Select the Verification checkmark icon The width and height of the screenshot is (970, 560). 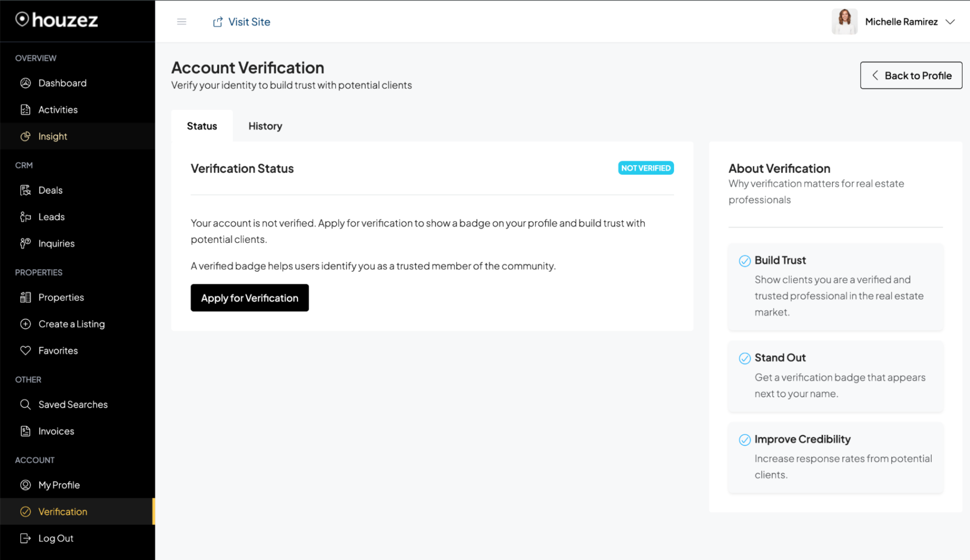coord(25,511)
